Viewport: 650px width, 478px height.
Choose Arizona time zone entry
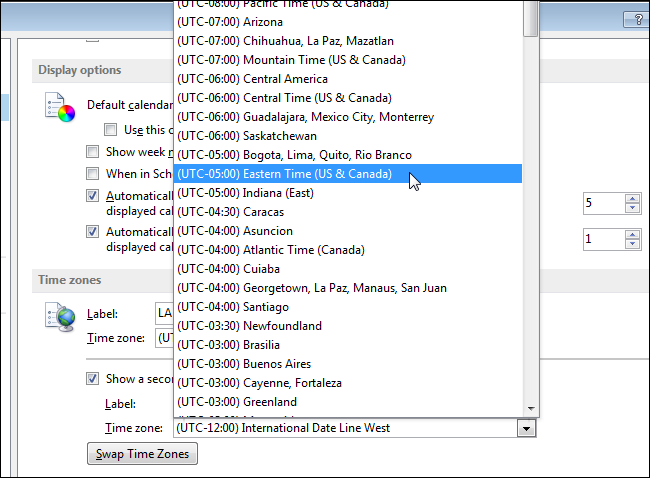229,22
